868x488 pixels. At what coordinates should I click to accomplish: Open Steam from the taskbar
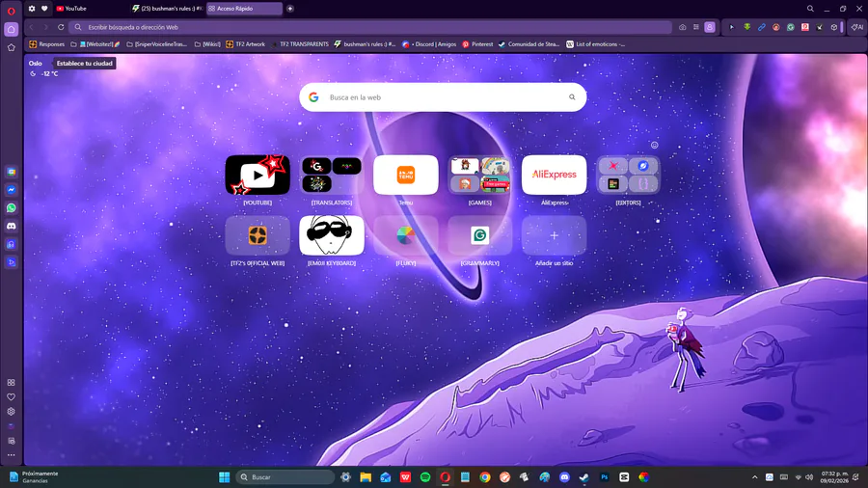pyautogui.click(x=584, y=477)
